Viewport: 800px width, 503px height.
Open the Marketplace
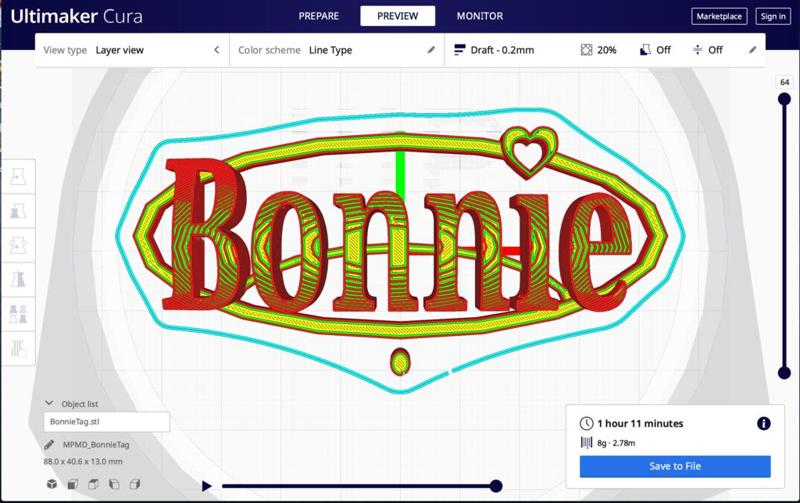(719, 16)
